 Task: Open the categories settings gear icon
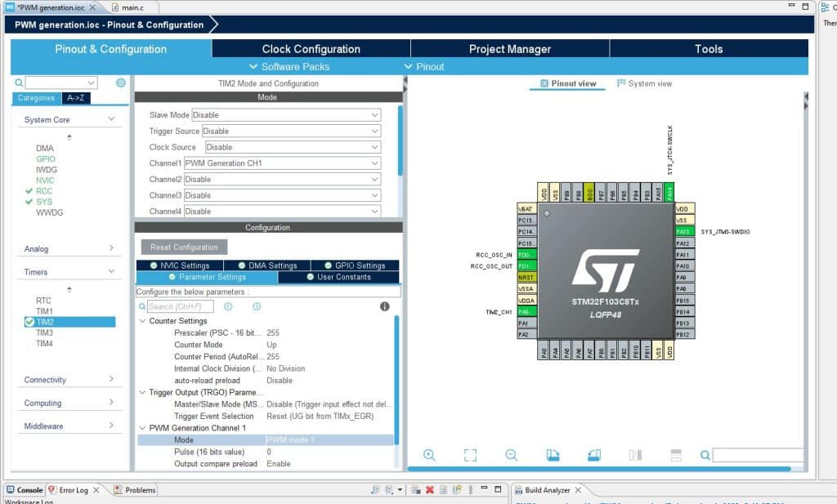pos(121,83)
